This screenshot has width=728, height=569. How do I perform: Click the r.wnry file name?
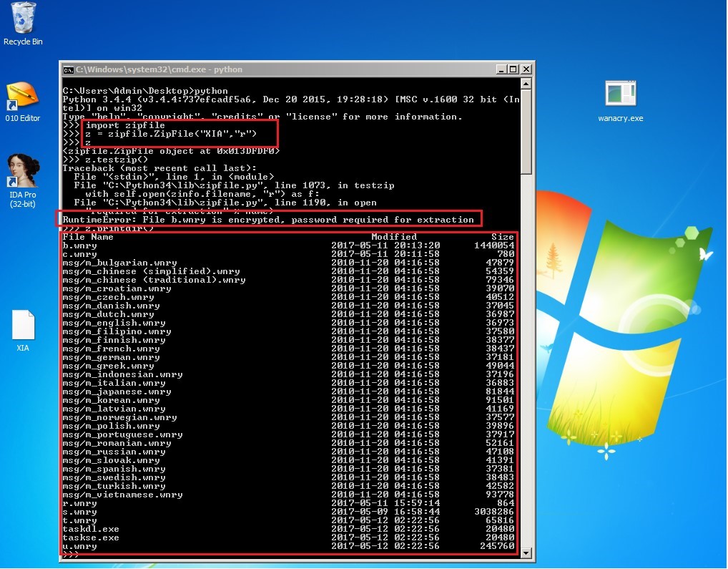tap(80, 503)
